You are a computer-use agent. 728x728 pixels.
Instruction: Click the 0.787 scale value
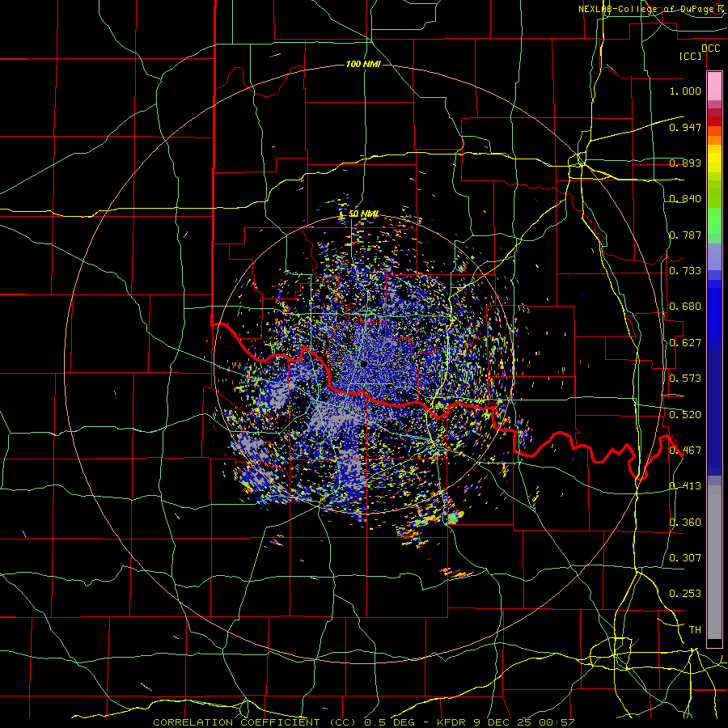pyautogui.click(x=685, y=235)
